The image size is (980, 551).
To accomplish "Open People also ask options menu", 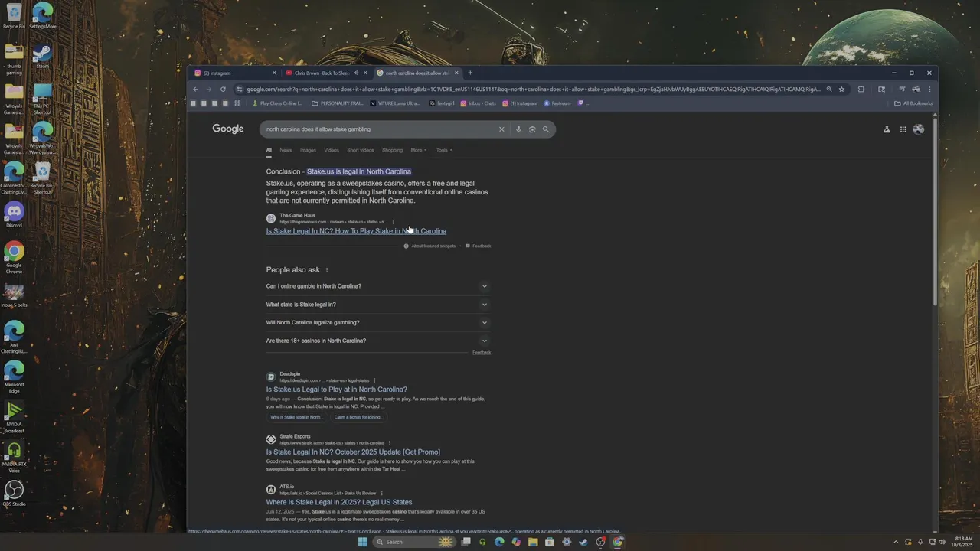I will pyautogui.click(x=327, y=270).
